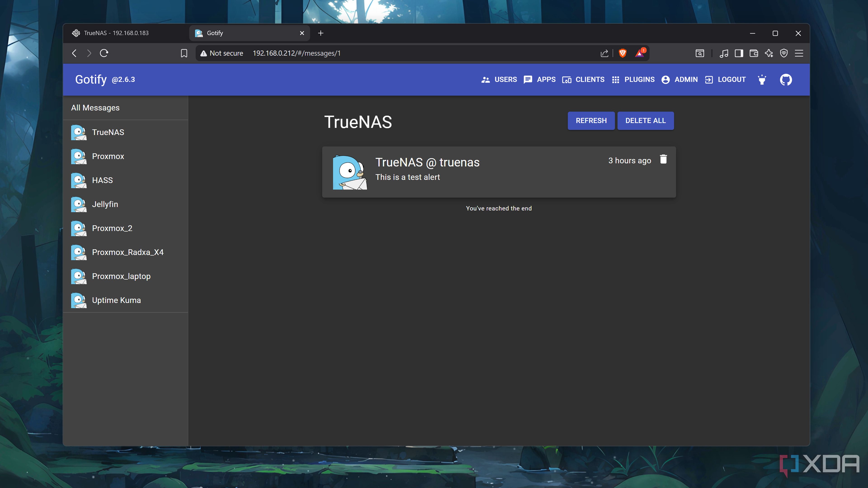Bookmark this page
The image size is (868, 488).
[184, 53]
